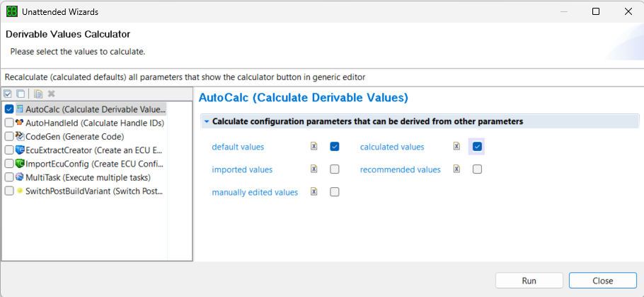Select the MultiTask list entry
The height and width of the screenshot is (297, 644).
coord(88,177)
